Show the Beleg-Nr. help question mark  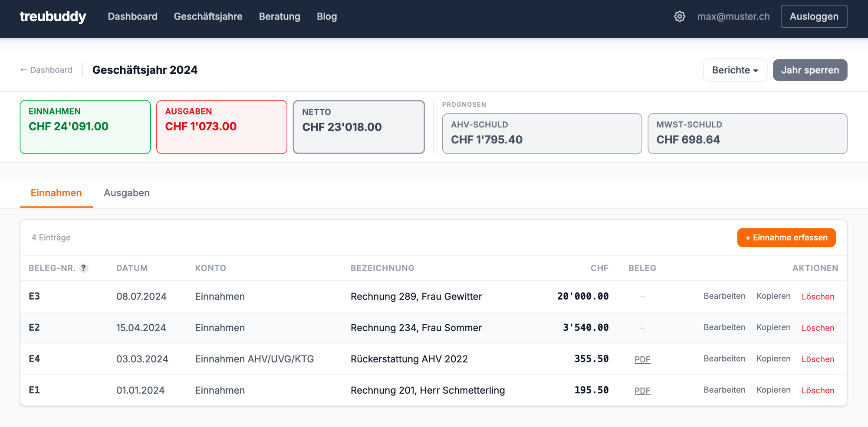point(84,268)
